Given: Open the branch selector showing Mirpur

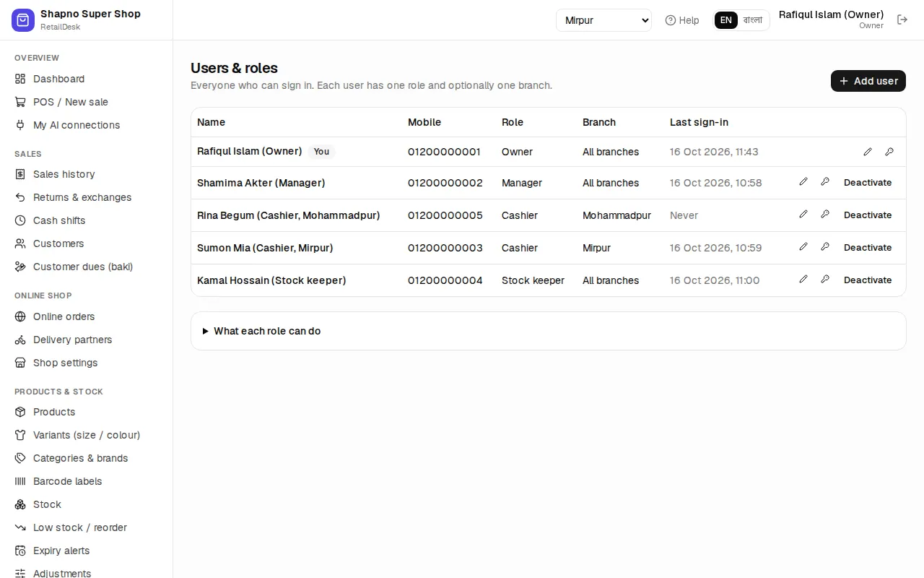Looking at the screenshot, I should [x=603, y=20].
